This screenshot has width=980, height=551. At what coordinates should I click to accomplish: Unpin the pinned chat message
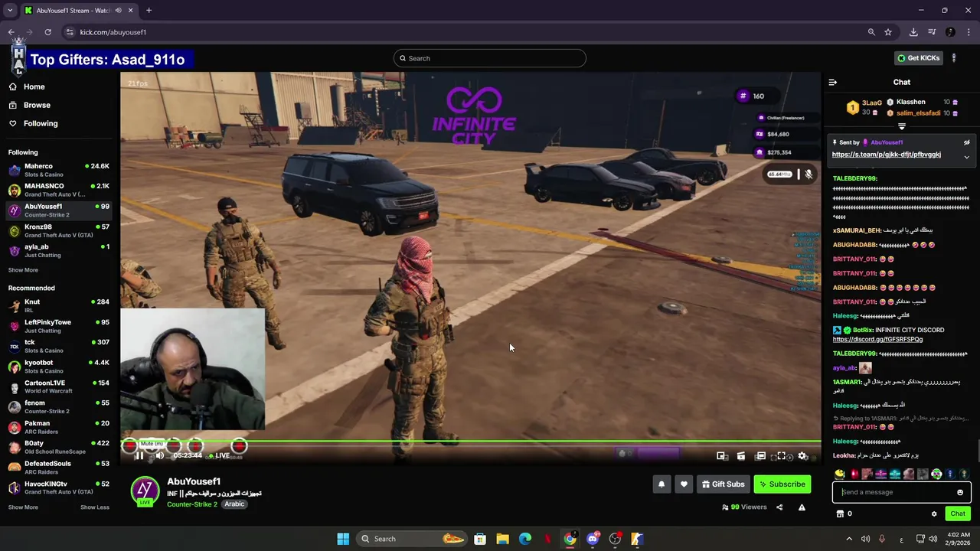[966, 142]
